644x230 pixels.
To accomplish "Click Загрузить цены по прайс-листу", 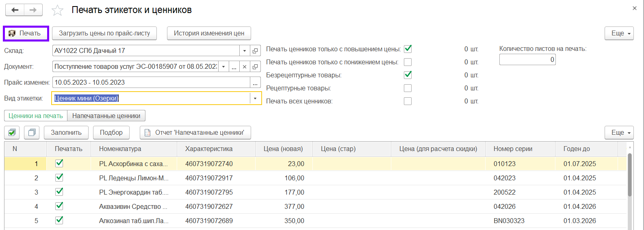I will pyautogui.click(x=104, y=33).
